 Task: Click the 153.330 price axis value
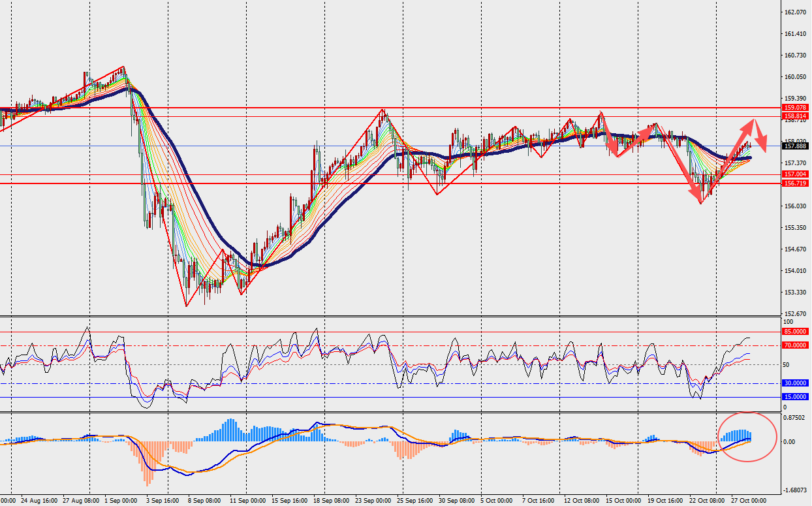(794, 293)
